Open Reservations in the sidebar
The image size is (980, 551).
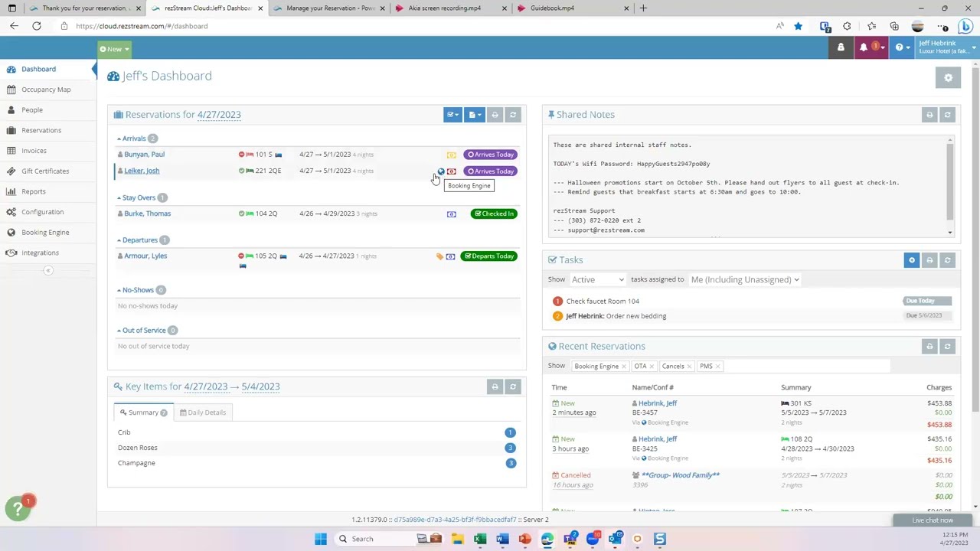click(x=41, y=130)
